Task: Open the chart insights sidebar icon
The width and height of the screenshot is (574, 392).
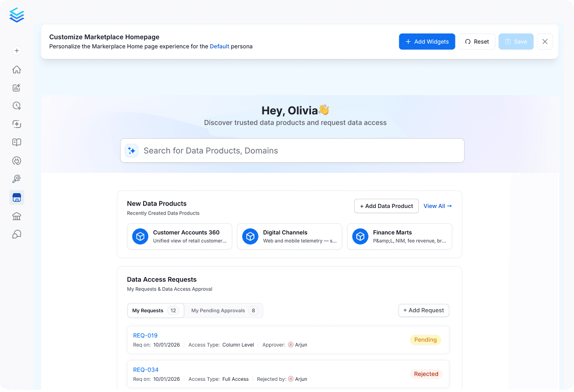Action: click(16, 88)
